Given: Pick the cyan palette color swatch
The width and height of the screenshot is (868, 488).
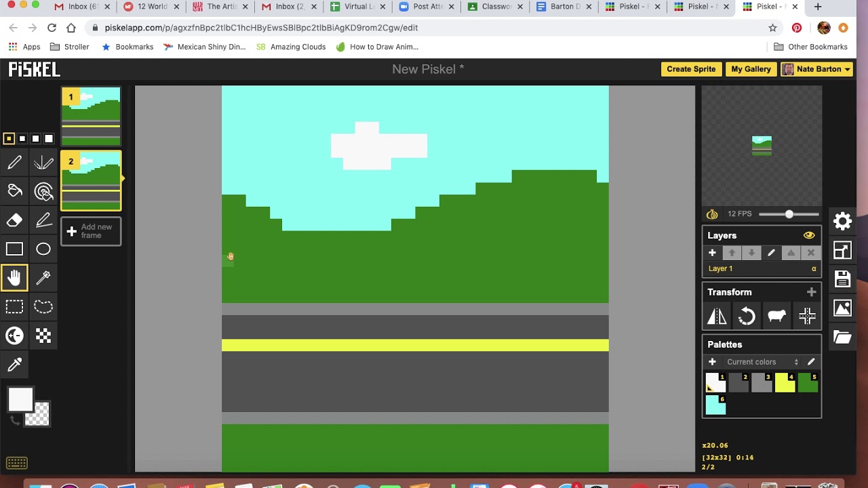Looking at the screenshot, I should 715,405.
